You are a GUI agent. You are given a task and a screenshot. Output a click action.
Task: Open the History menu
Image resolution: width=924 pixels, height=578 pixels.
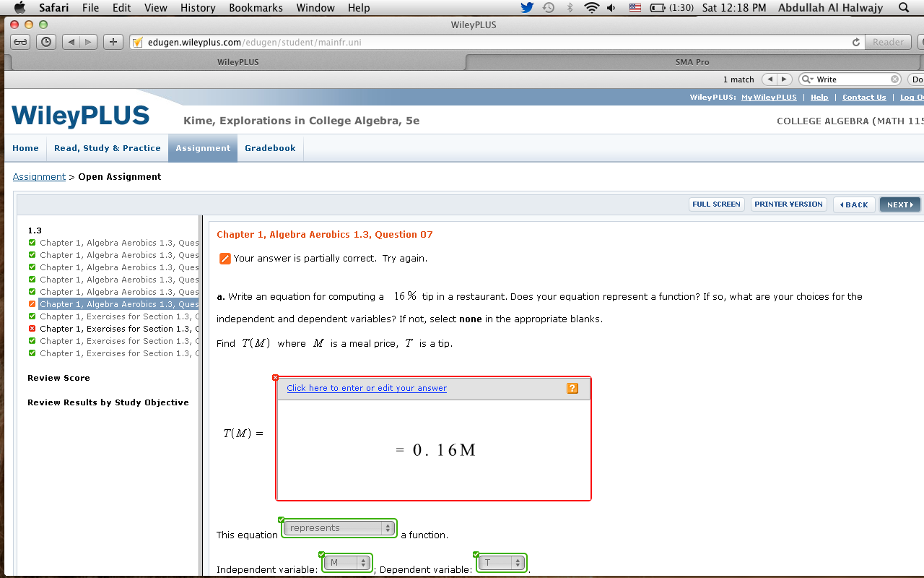[198, 8]
